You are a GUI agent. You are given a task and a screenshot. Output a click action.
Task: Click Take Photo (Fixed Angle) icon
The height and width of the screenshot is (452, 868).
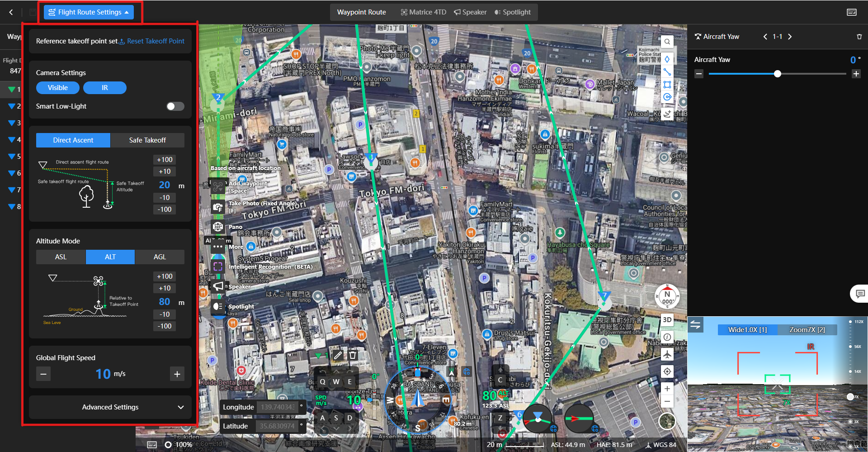pos(218,207)
